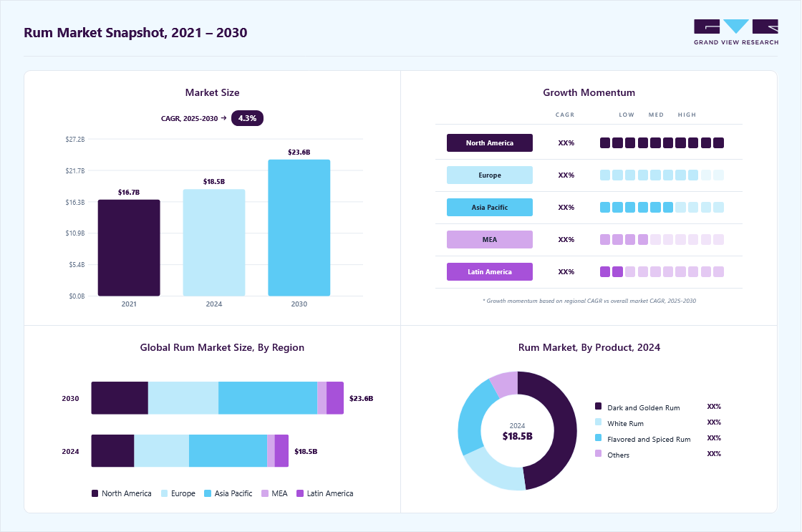Click the Growth Momentum heading
Viewport: 802px width, 532px height.
click(x=589, y=92)
